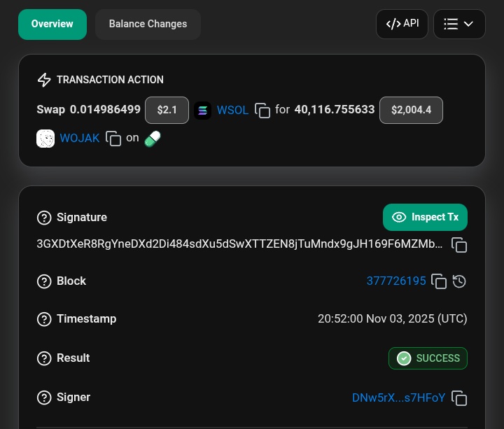This screenshot has height=429, width=504.
Task: Open signer DNw5rX...s7HFoY address
Action: point(398,398)
